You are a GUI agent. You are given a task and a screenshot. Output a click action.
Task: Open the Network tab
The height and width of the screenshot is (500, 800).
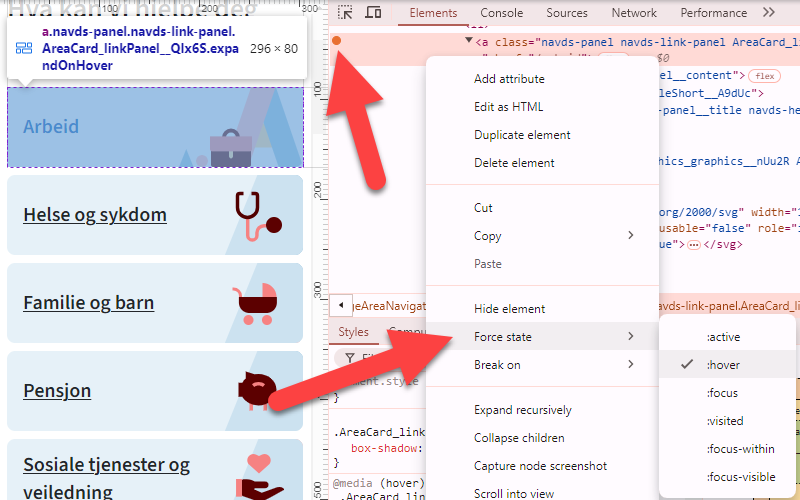(x=634, y=13)
